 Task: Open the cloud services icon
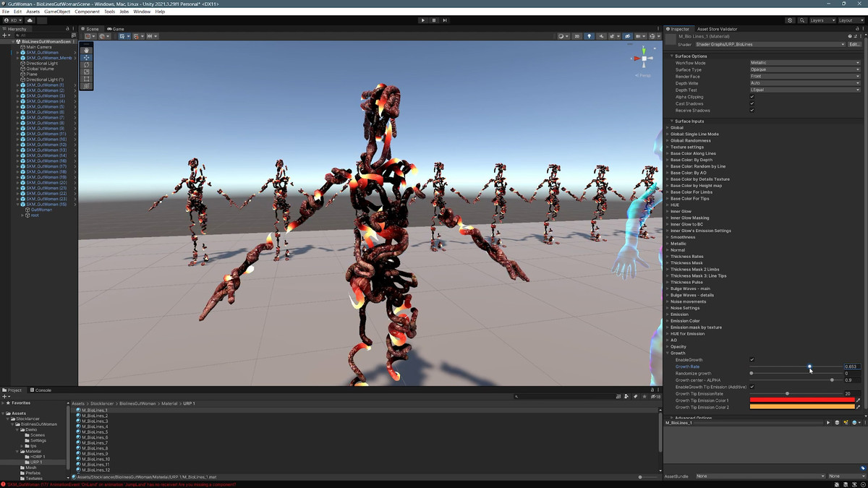[30, 20]
